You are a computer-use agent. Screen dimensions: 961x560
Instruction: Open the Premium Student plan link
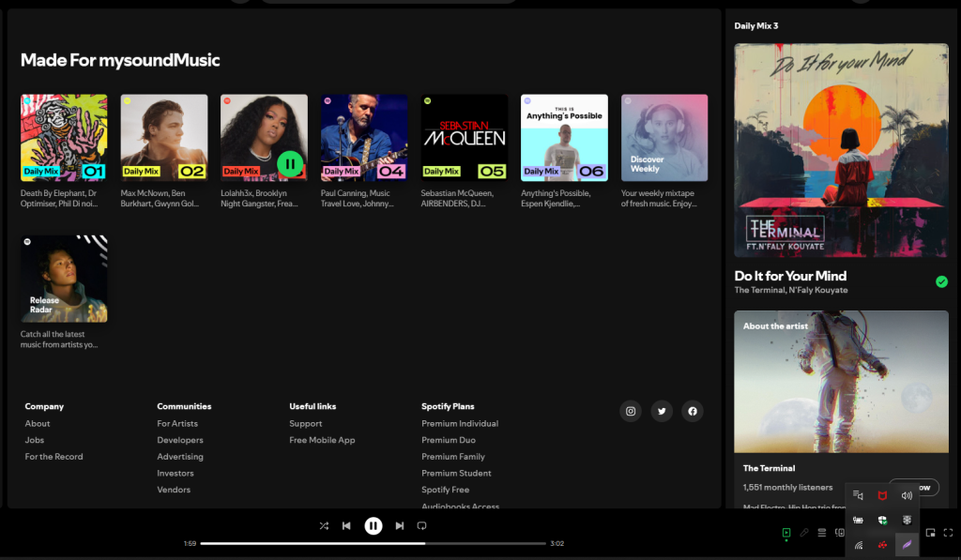457,473
